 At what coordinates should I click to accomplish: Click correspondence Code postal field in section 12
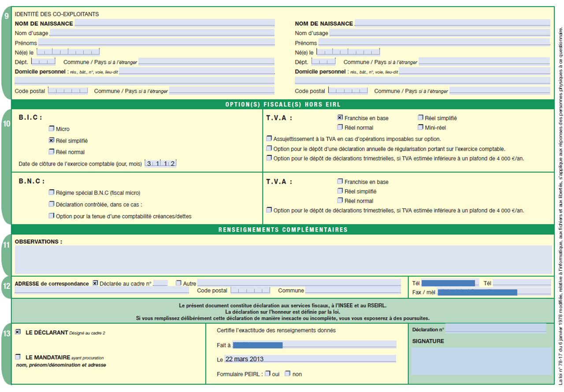[250, 290]
